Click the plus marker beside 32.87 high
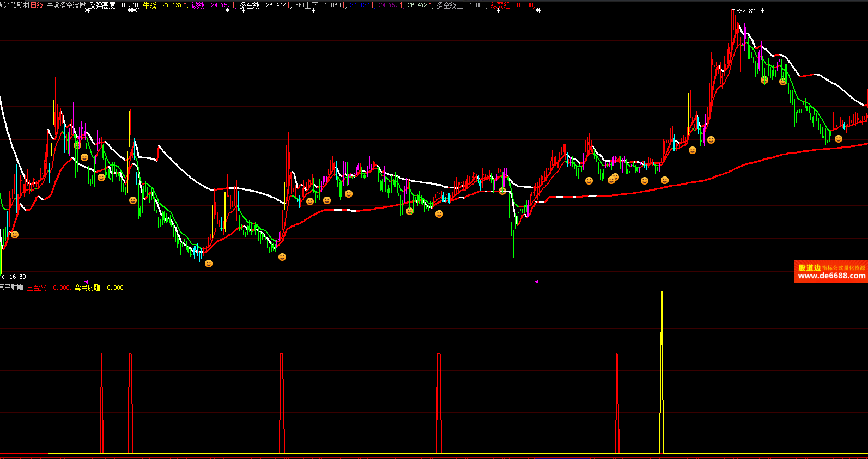This screenshot has width=868, height=459. tap(762, 10)
